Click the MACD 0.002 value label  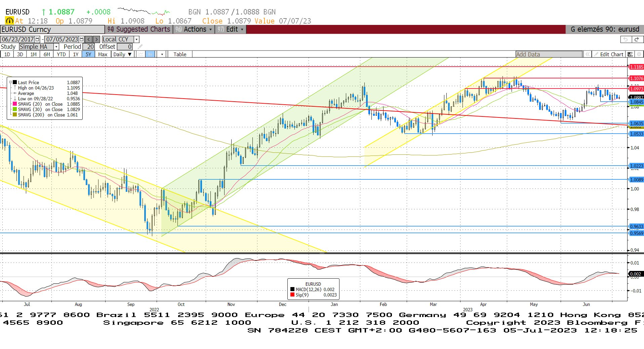pos(636,274)
